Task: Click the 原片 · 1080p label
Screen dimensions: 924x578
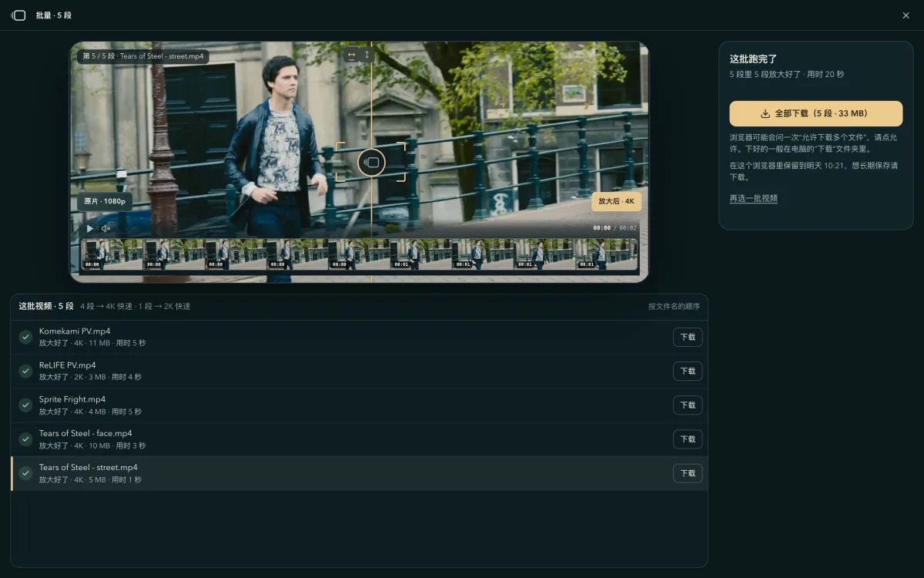Action: pyautogui.click(x=104, y=202)
